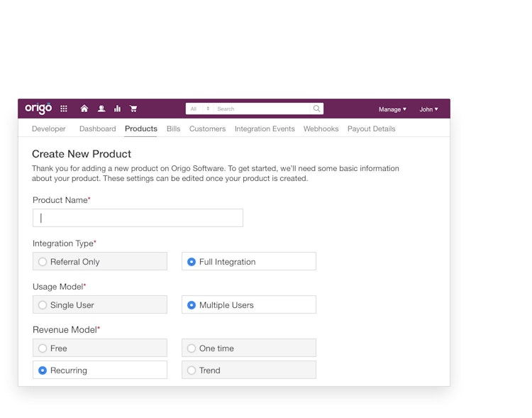Select the Free revenue model
Image resolution: width=532 pixels, height=418 pixels.
tap(43, 348)
